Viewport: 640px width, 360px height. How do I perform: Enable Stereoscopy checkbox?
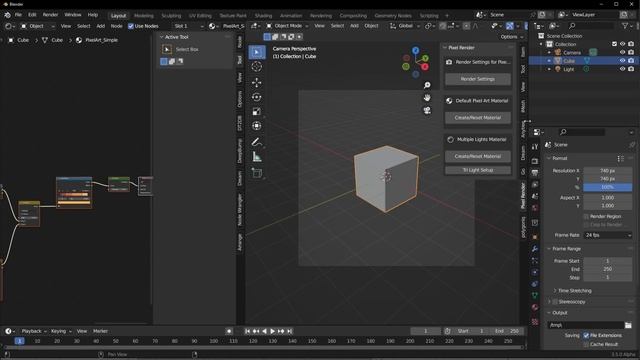pos(555,302)
